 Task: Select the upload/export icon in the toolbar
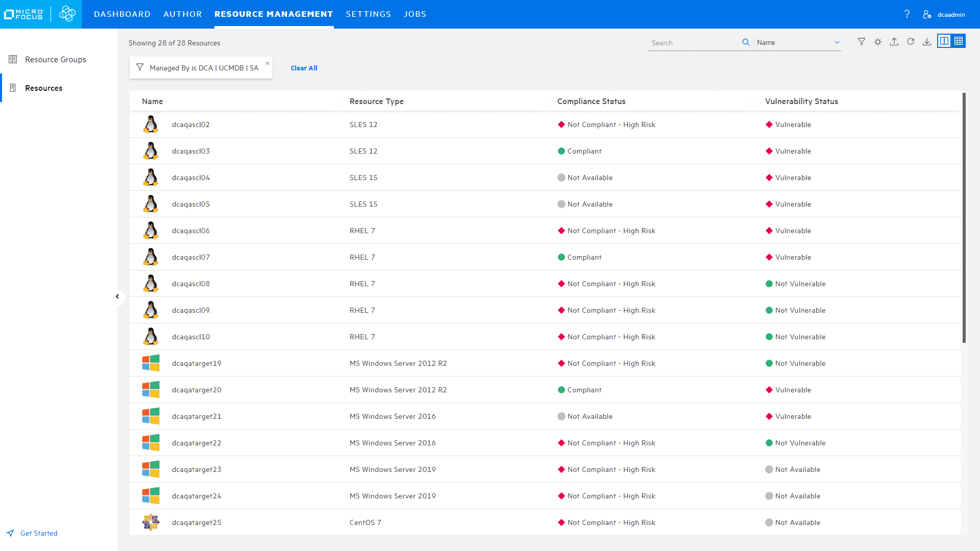(894, 42)
